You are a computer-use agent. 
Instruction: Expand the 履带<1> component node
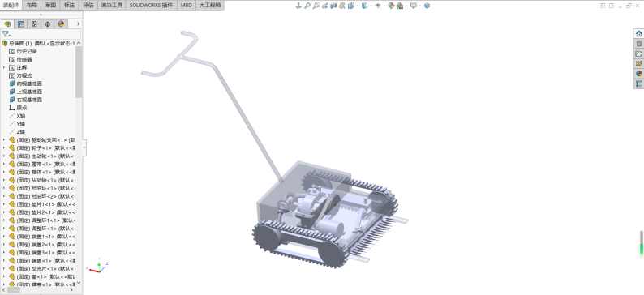point(4,165)
